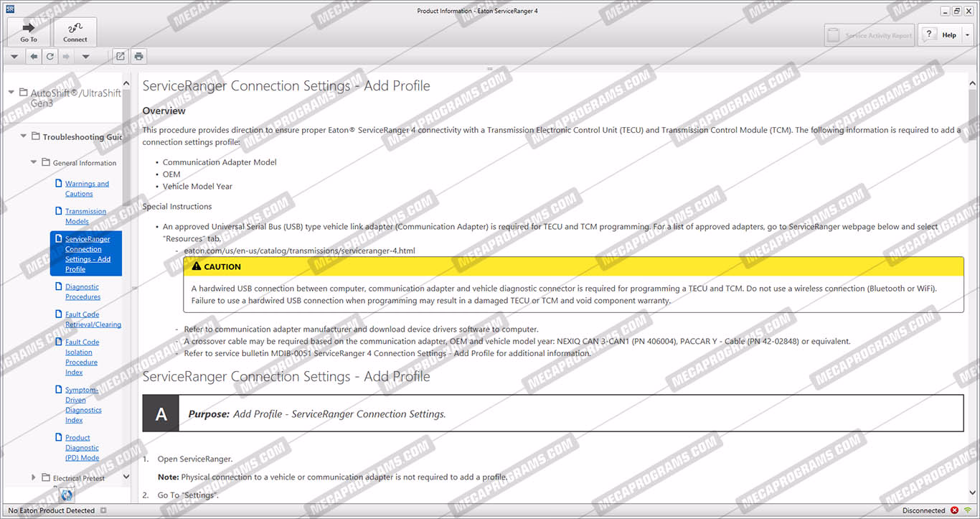Expand the Electrical Pretest folder
Screen dimensions: 980x519
(34, 477)
